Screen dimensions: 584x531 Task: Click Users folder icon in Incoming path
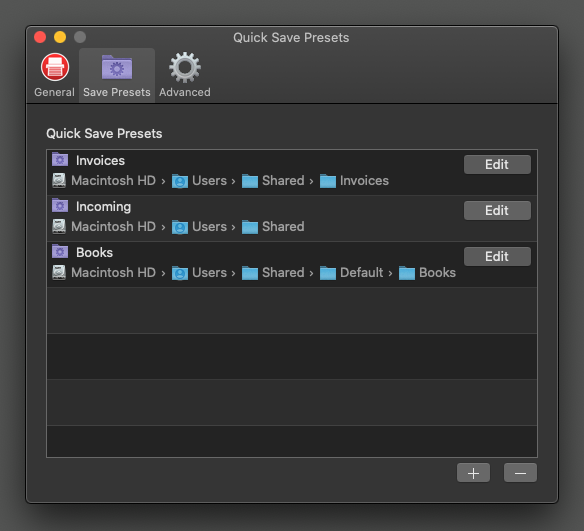tap(180, 227)
